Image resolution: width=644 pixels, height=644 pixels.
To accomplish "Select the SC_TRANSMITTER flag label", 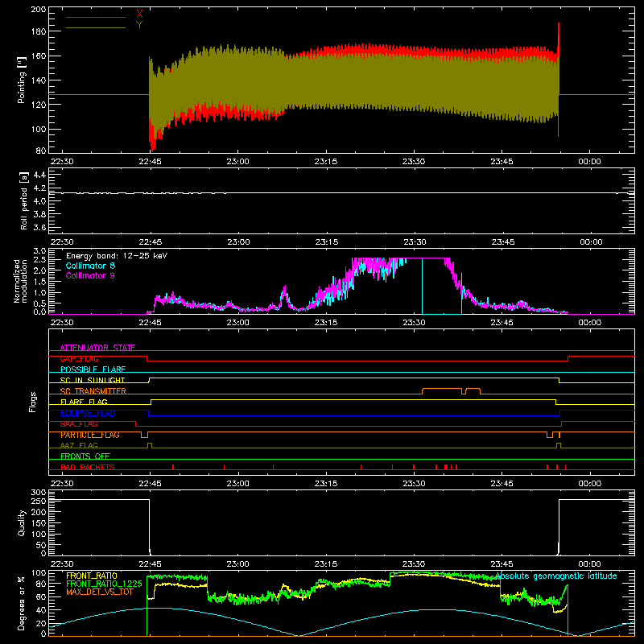I will click(93, 391).
